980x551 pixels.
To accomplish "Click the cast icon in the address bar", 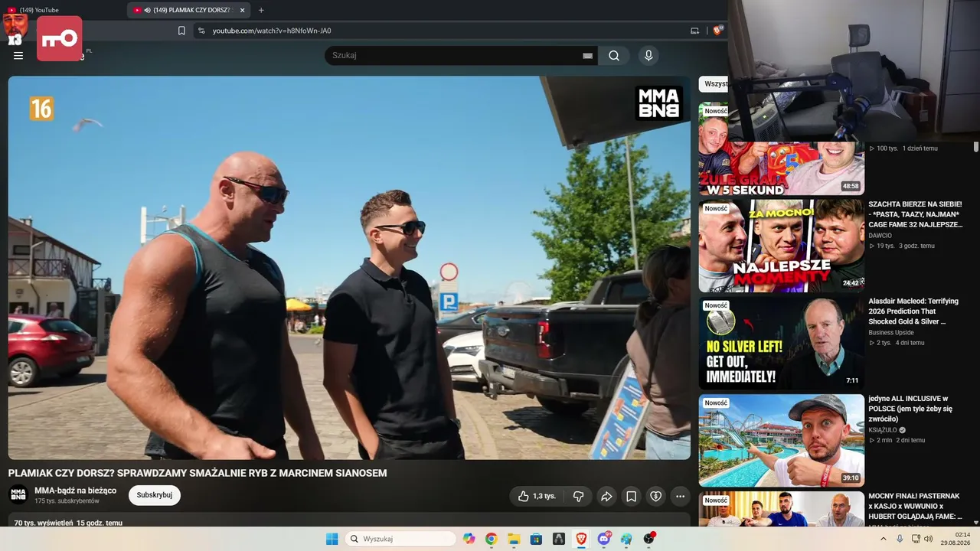I will tap(694, 31).
